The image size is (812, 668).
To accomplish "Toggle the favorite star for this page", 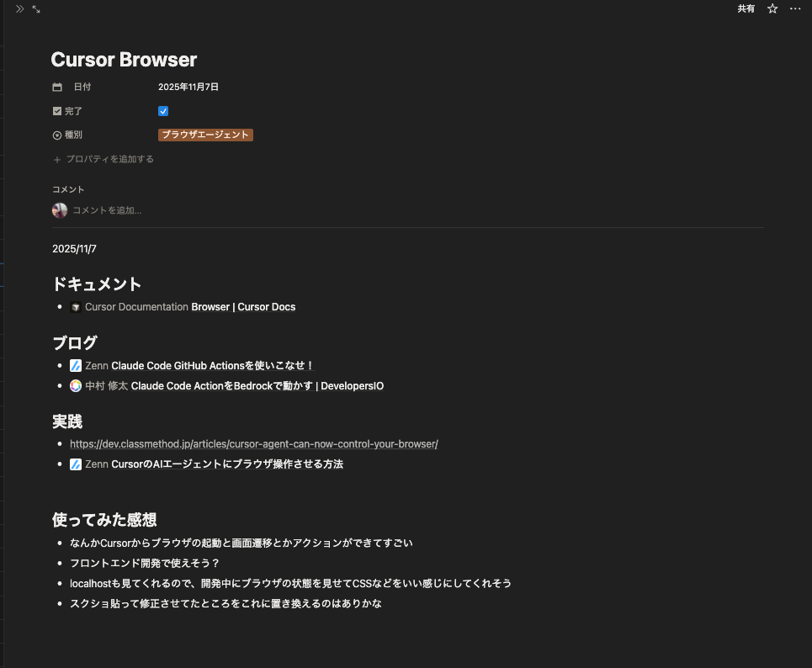I will click(x=772, y=8).
